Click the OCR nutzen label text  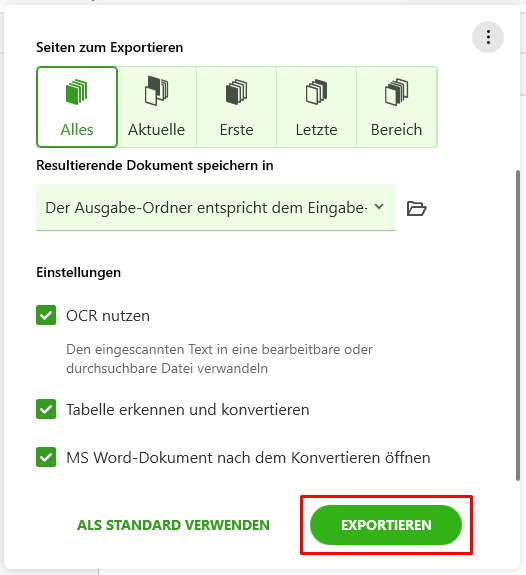[x=108, y=316]
